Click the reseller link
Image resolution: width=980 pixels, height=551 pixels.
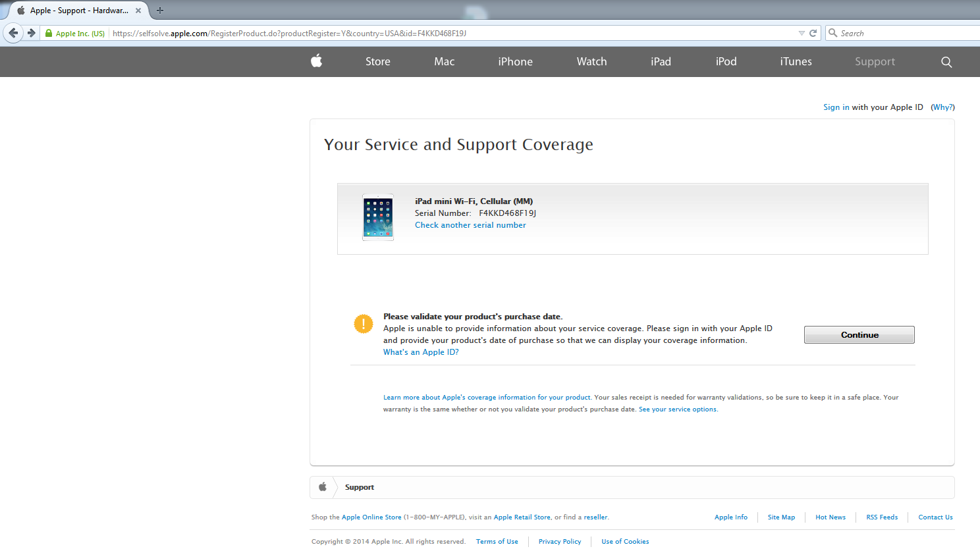(x=596, y=517)
